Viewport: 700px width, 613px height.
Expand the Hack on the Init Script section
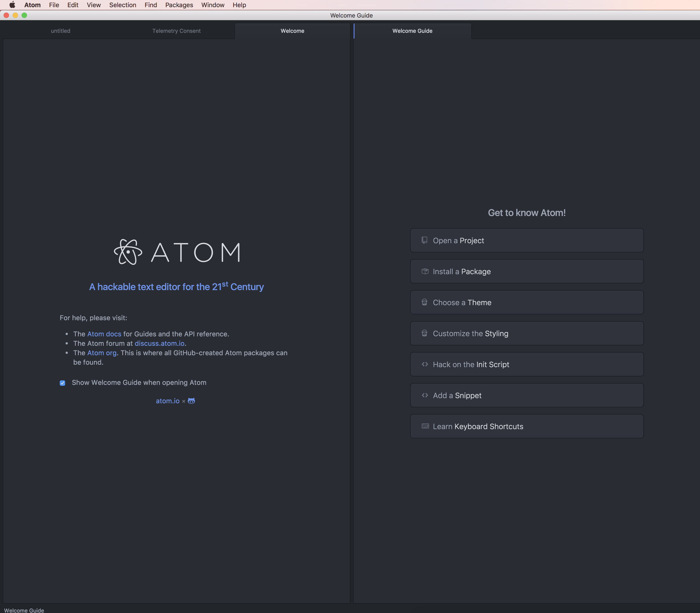[527, 364]
